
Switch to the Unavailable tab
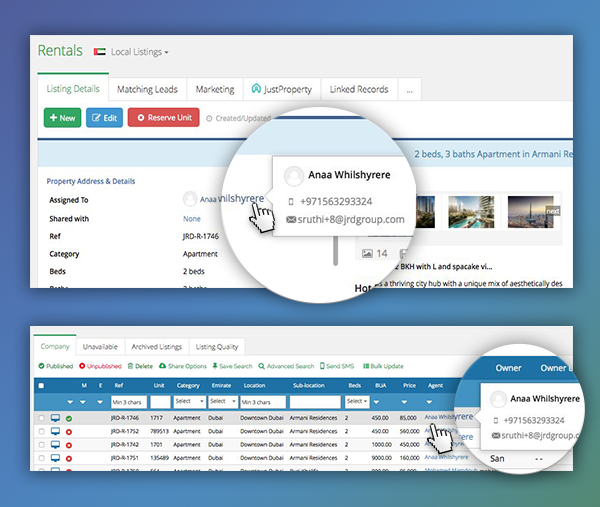pyautogui.click(x=100, y=347)
